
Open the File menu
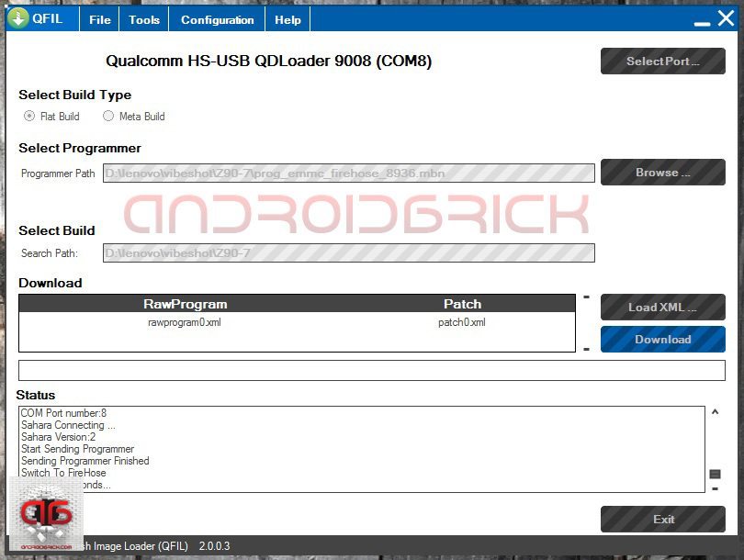pyautogui.click(x=100, y=19)
